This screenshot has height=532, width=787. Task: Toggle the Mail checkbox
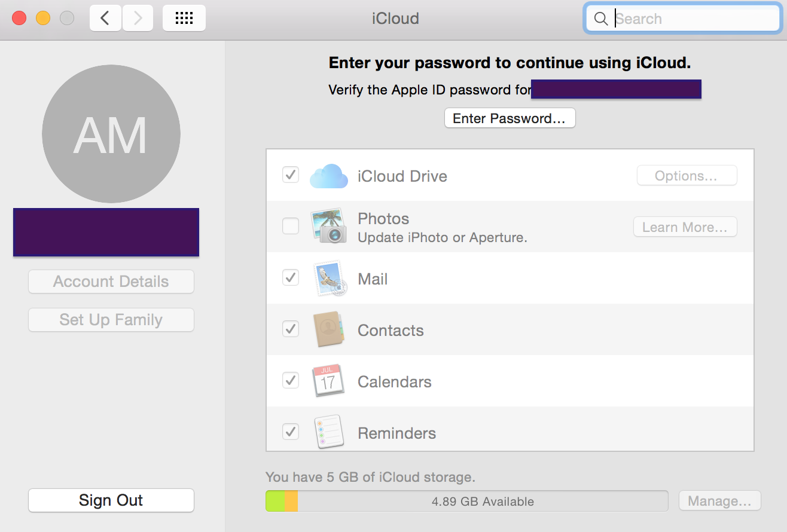(x=291, y=277)
